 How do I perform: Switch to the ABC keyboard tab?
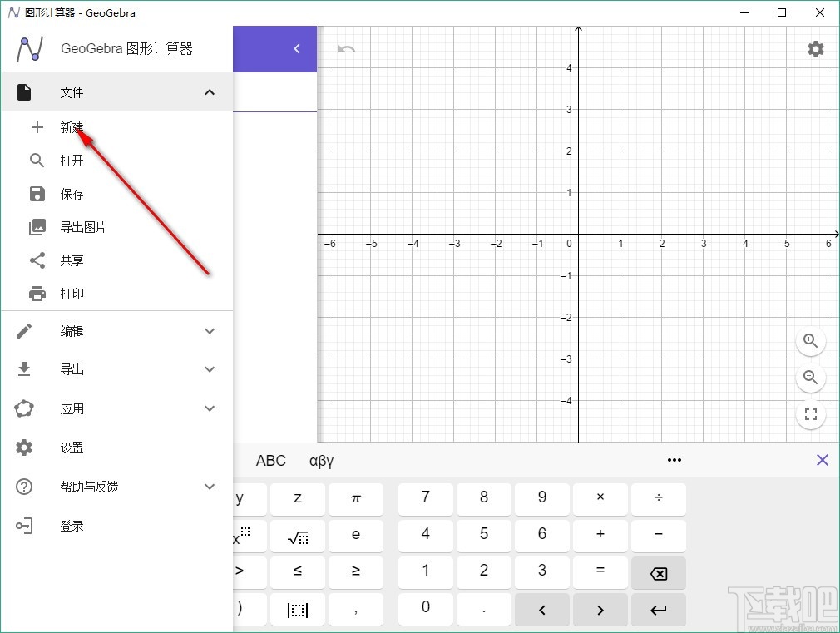[270, 460]
